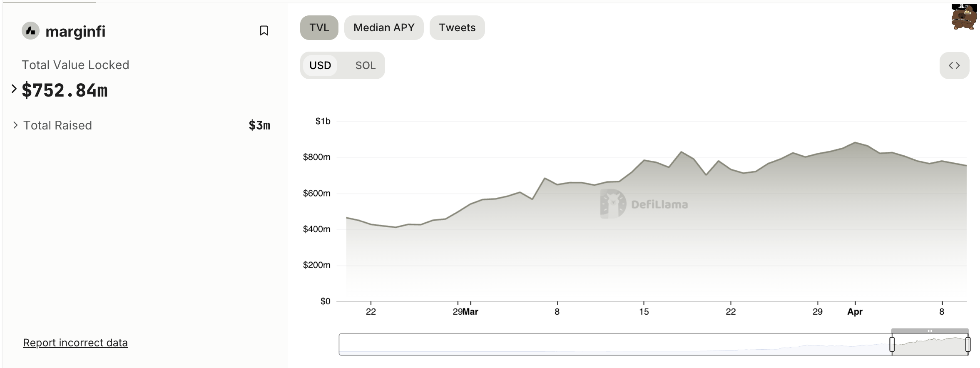
Task: Select the TVL chart tab
Action: point(319,27)
